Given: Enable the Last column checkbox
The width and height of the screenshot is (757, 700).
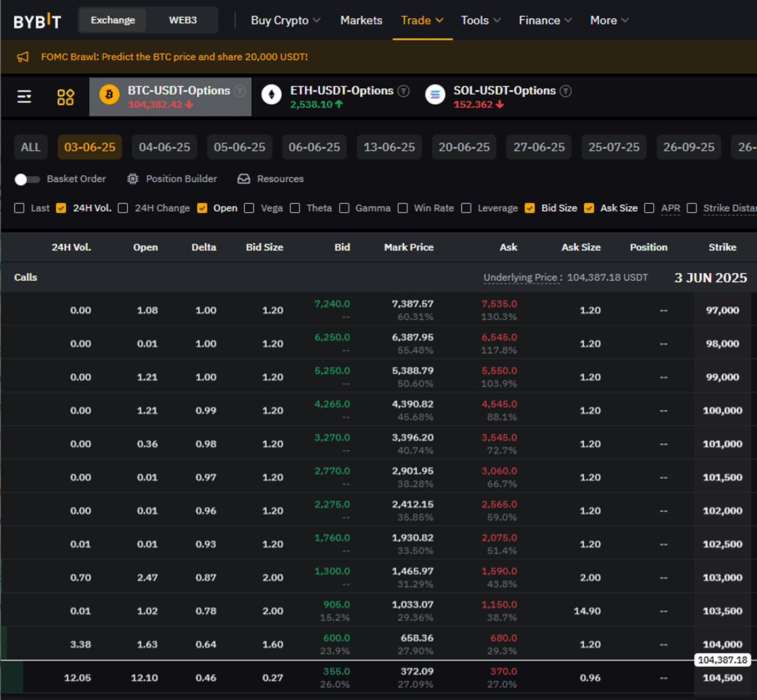Looking at the screenshot, I should tap(19, 208).
